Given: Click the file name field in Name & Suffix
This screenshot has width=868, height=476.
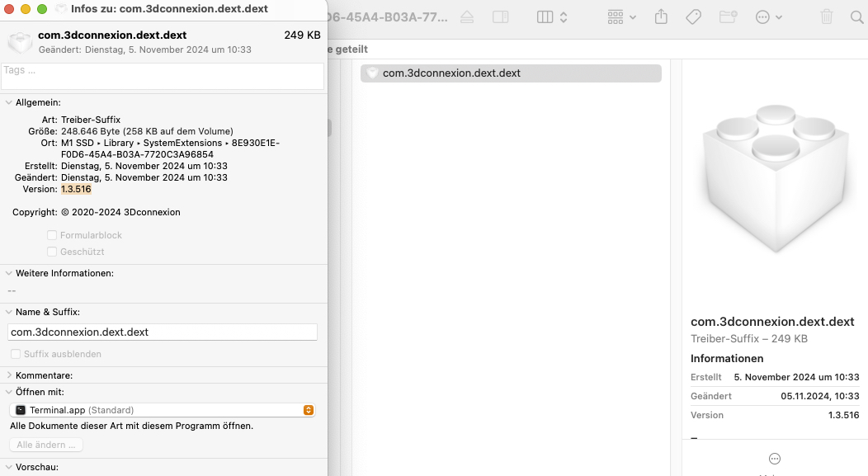Looking at the screenshot, I should (163, 332).
